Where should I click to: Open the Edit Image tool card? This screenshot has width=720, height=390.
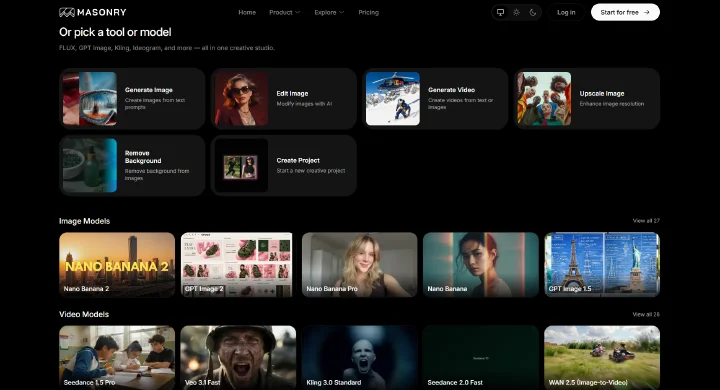click(x=283, y=98)
